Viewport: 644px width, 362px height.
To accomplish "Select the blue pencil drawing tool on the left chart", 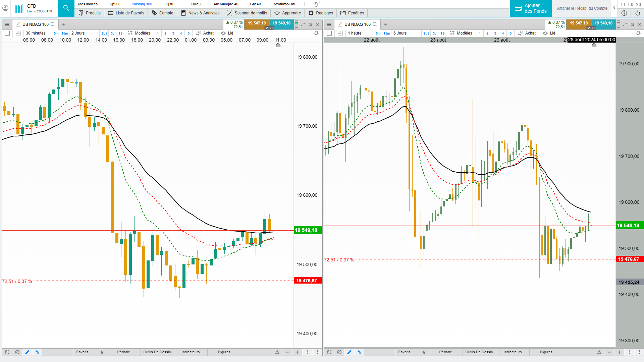I will [x=27, y=352].
